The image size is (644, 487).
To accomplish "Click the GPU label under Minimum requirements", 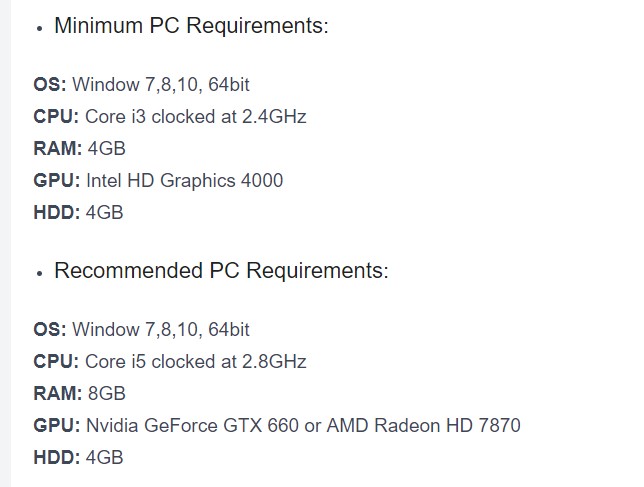I will [x=57, y=180].
